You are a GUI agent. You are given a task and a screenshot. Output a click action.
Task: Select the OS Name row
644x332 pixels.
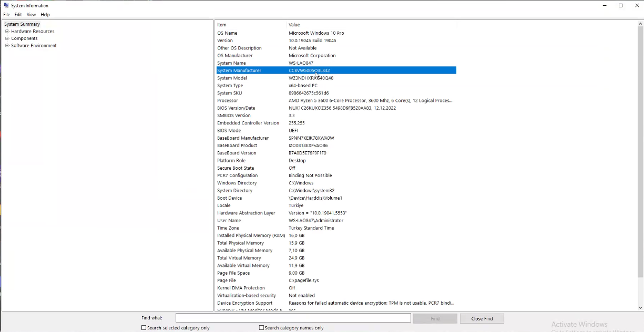336,33
